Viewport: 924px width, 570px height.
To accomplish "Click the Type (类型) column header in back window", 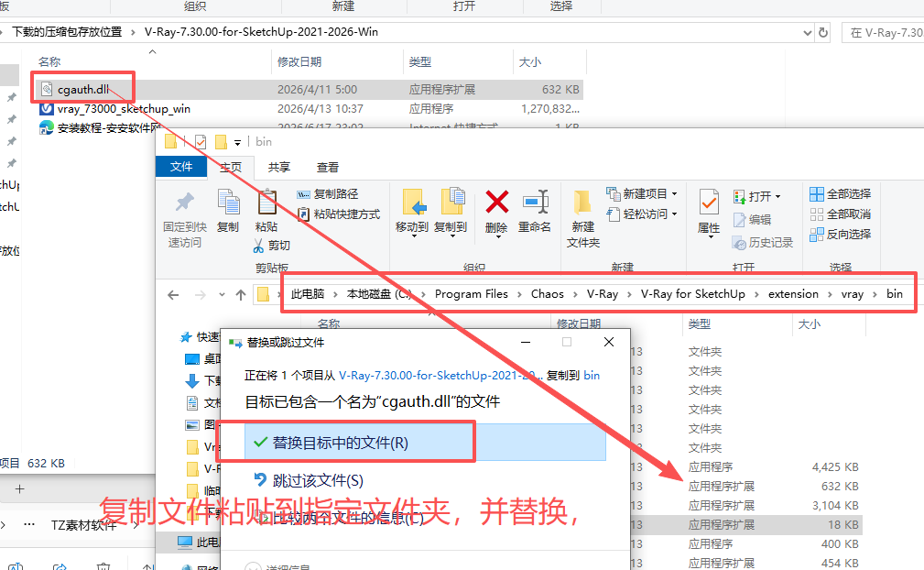I will 420,61.
